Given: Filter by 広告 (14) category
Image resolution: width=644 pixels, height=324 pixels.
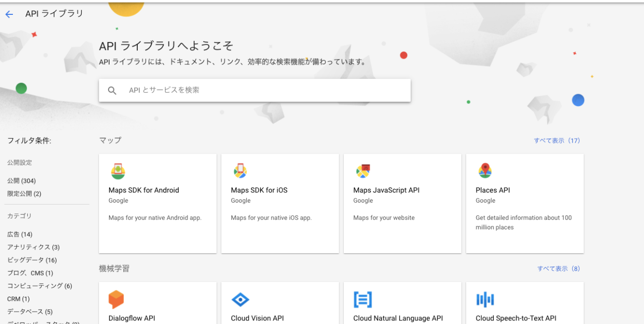Looking at the screenshot, I should 20,234.
